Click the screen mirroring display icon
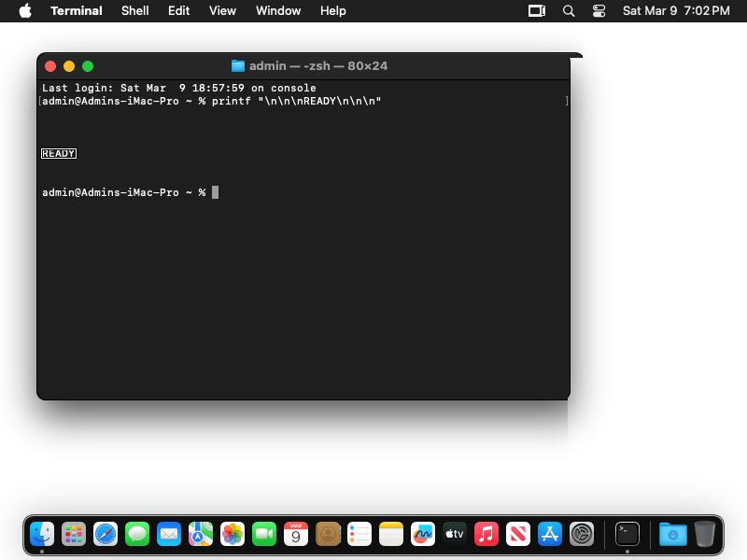 [537, 11]
